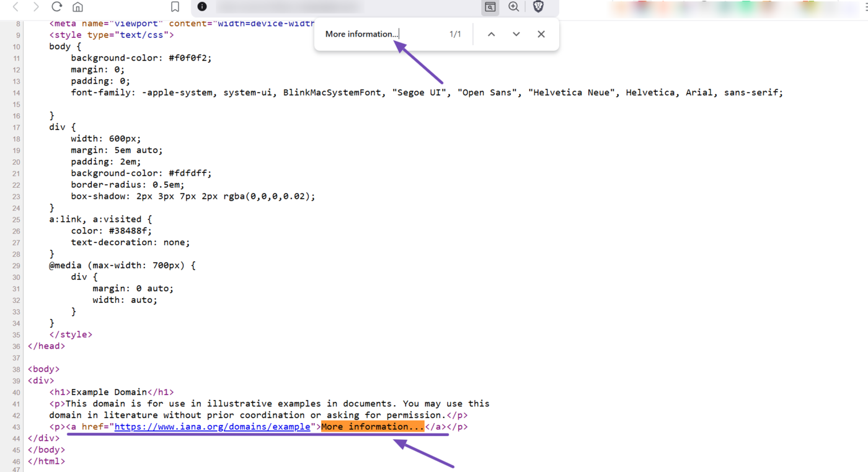
Task: Jump to previous search match
Action: (x=491, y=34)
